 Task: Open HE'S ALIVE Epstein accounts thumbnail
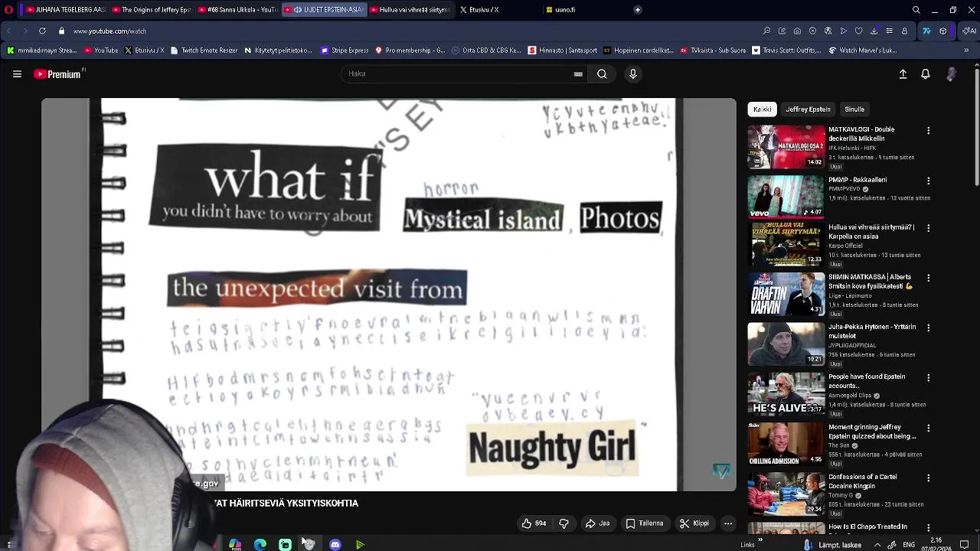[x=786, y=394]
